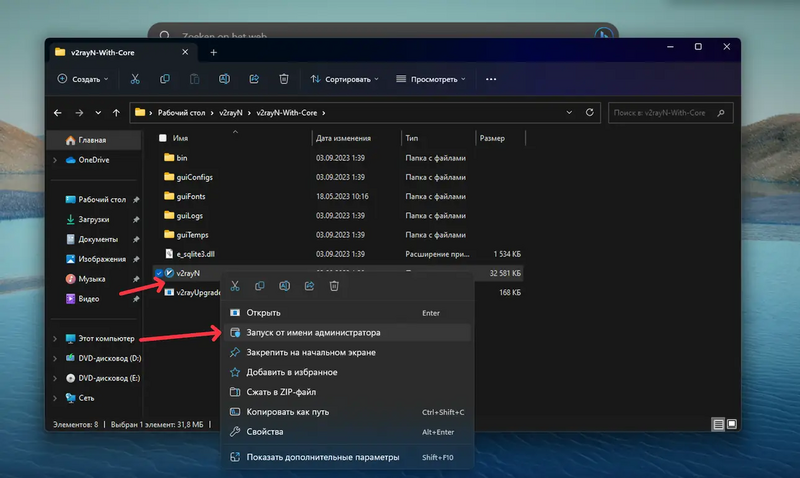Viewport: 800px width, 478px height.
Task: Add a new tab with the plus button
Action: click(213, 52)
